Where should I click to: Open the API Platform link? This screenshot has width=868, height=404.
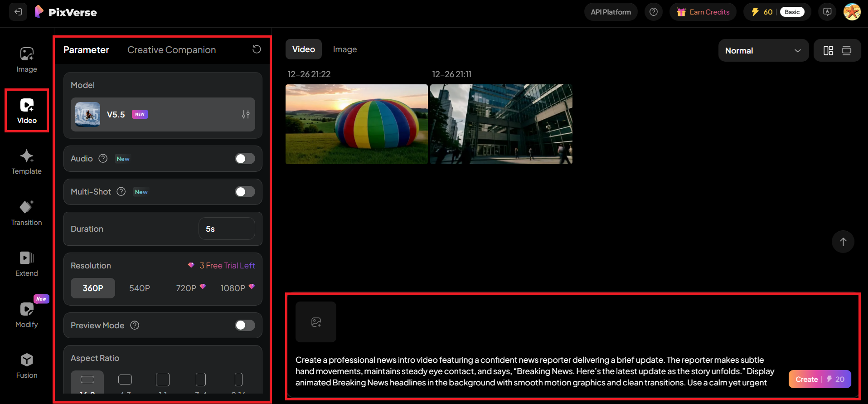tap(611, 12)
